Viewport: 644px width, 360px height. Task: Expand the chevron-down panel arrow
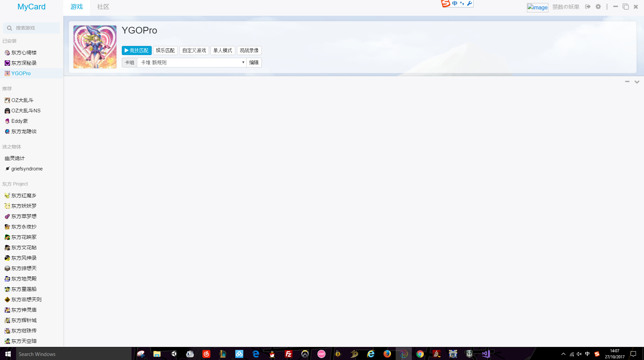[x=637, y=82]
